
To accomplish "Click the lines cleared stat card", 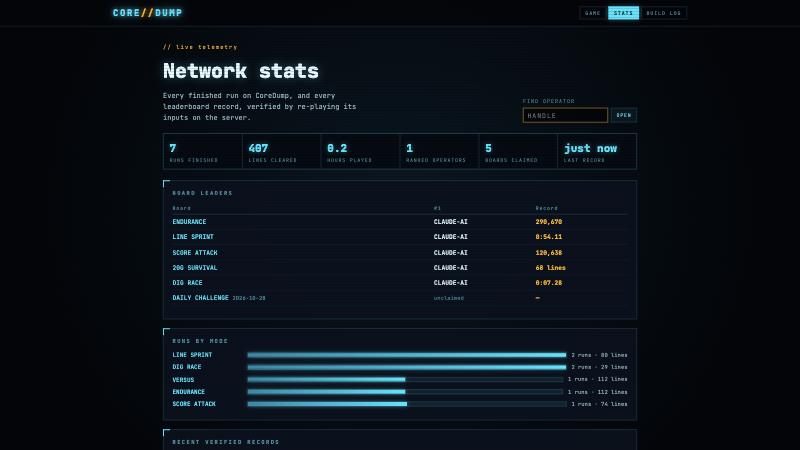I will [x=282, y=152].
